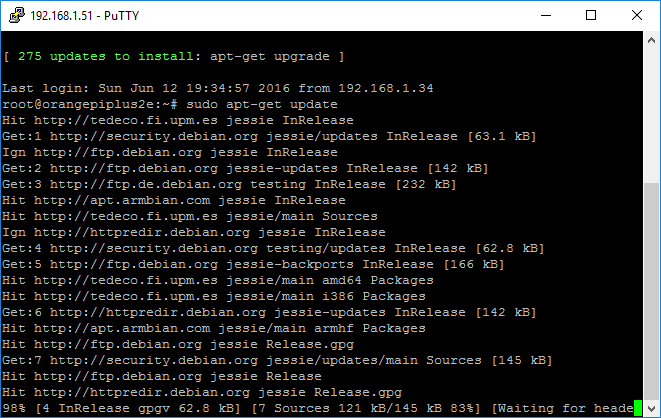This screenshot has width=661, height=418.
Task: Click the terminal scrollbar thumb
Action: pyautogui.click(x=650, y=295)
